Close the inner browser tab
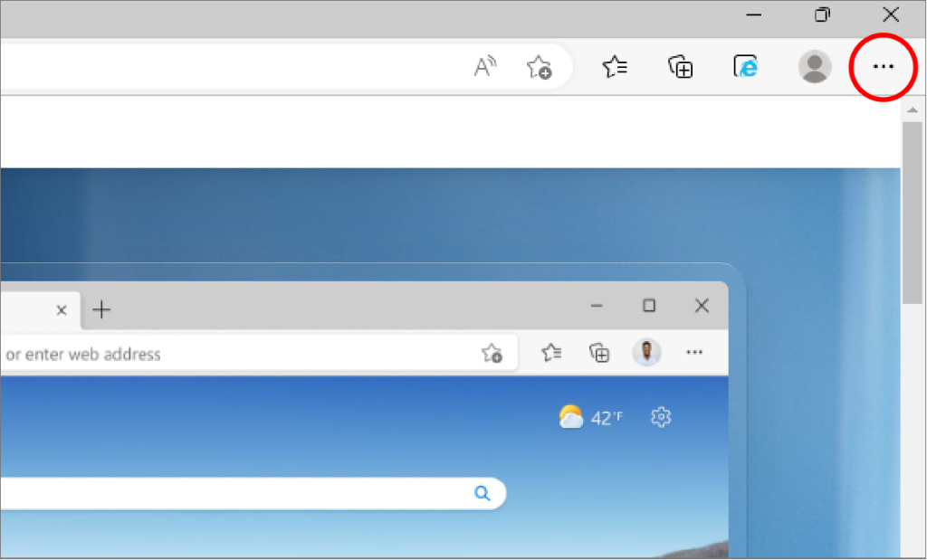 point(61,310)
